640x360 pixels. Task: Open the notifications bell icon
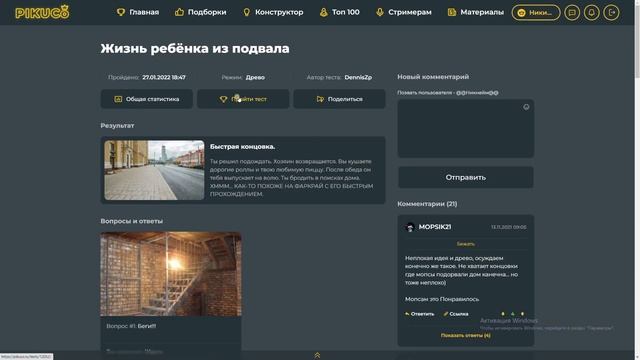591,13
